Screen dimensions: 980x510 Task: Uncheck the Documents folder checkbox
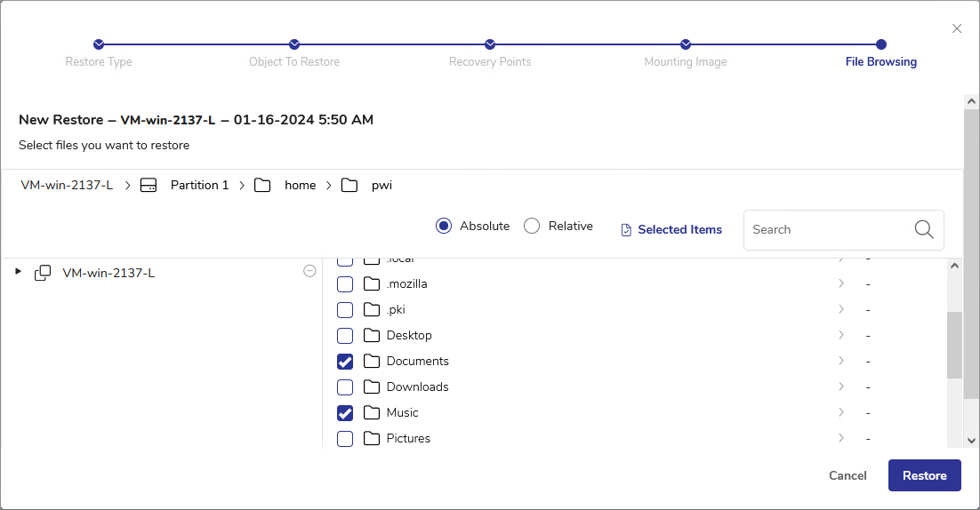[345, 362]
